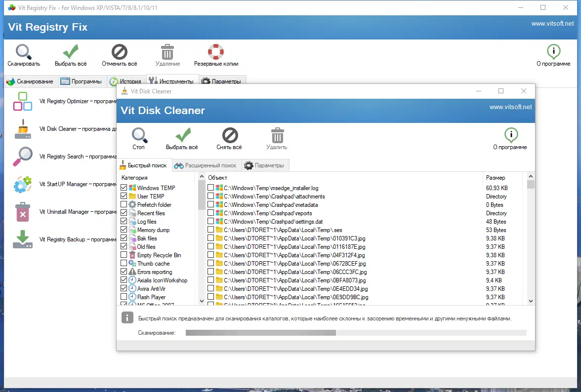Viewport: 581px width, 392px height.
Task: Click the Выбрать всё button in Disk Cleaner
Action: pos(183,134)
